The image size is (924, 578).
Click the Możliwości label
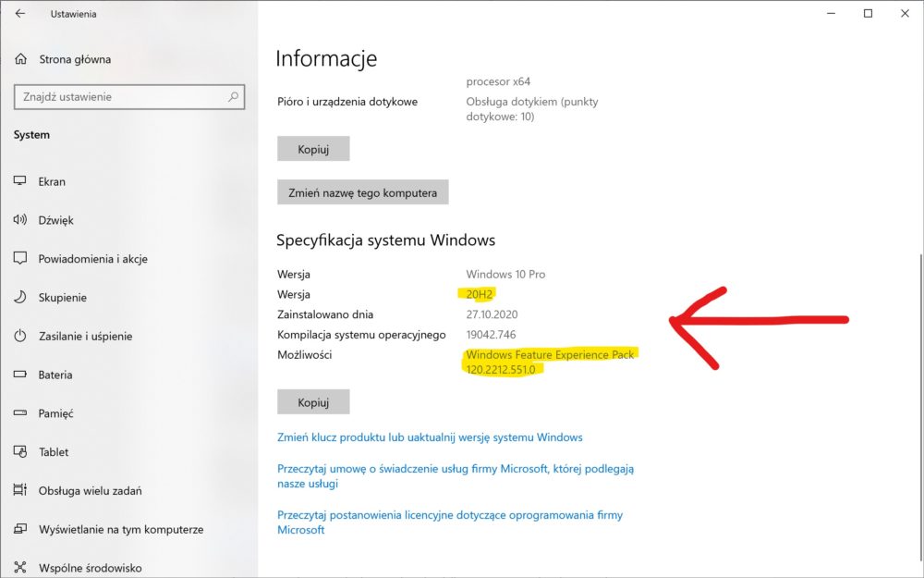(305, 354)
